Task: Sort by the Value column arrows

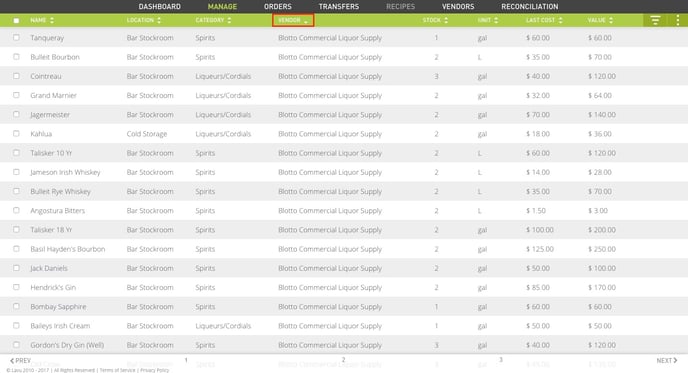Action: pyautogui.click(x=611, y=20)
